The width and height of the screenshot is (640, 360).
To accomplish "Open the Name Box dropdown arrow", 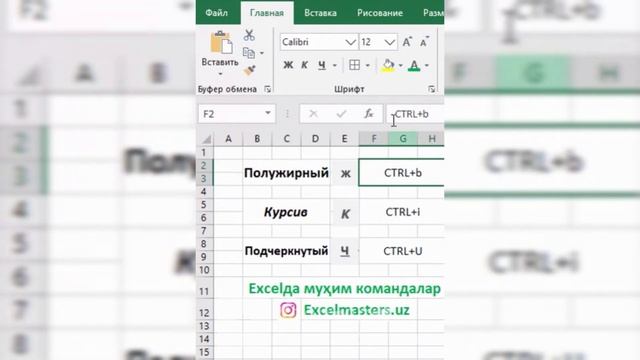I will 268,113.
